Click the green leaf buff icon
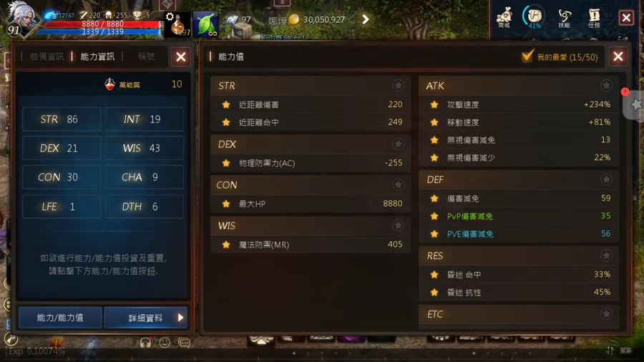 click(x=205, y=24)
